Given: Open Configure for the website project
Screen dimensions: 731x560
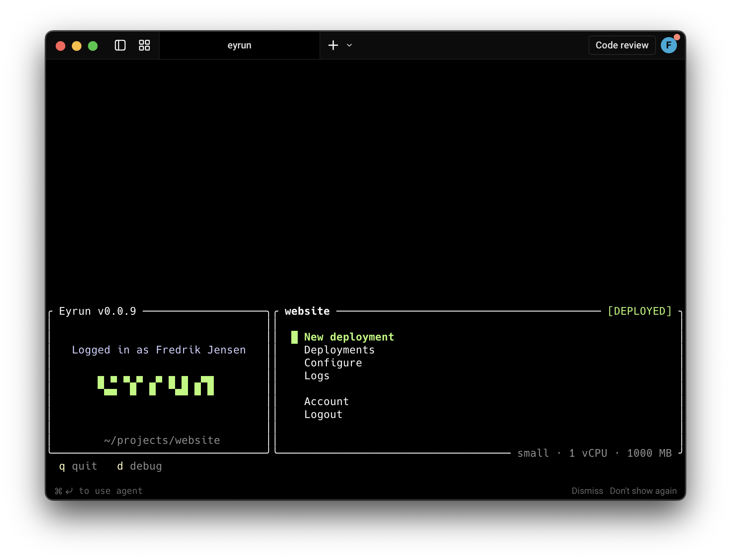Looking at the screenshot, I should click(x=333, y=363).
